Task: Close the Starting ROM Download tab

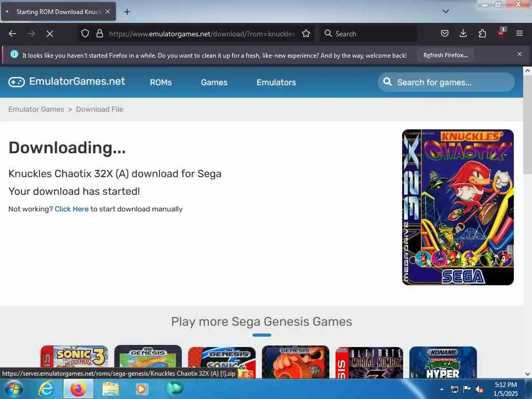Action: coord(107,11)
